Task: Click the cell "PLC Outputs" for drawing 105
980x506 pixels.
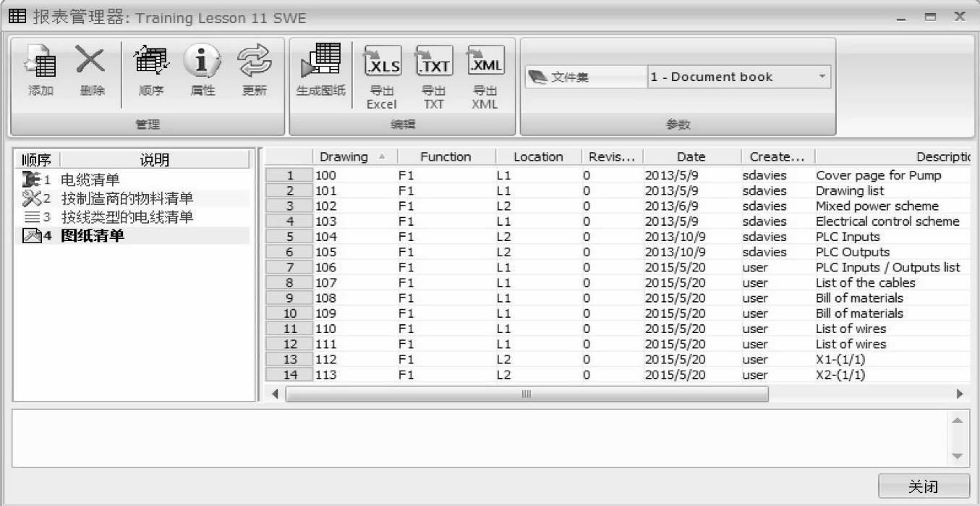Action: point(853,252)
